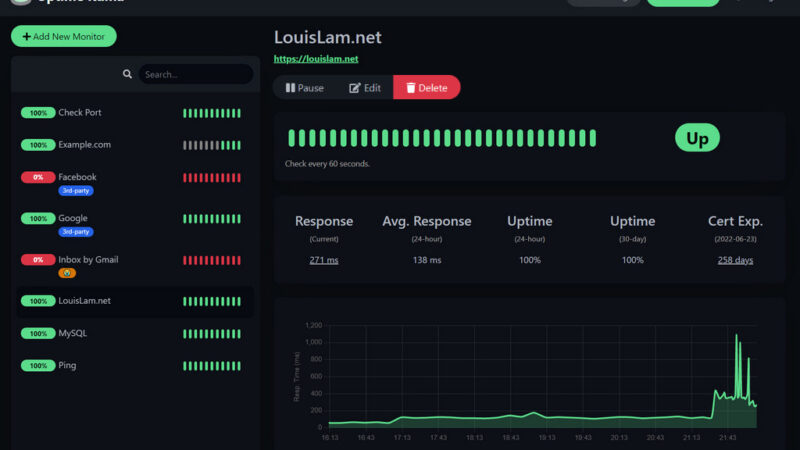The height and width of the screenshot is (450, 800).
Task: Click the 0% badge beside Facebook
Action: [x=38, y=177]
